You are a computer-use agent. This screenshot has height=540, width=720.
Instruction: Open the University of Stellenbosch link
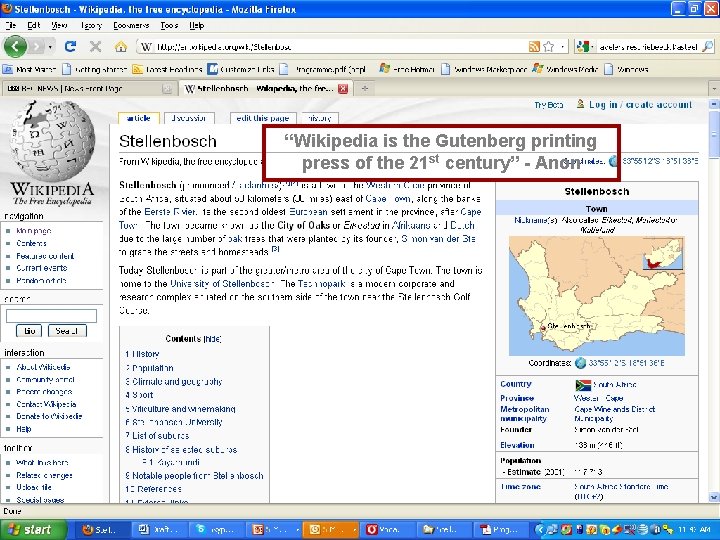click(x=222, y=284)
